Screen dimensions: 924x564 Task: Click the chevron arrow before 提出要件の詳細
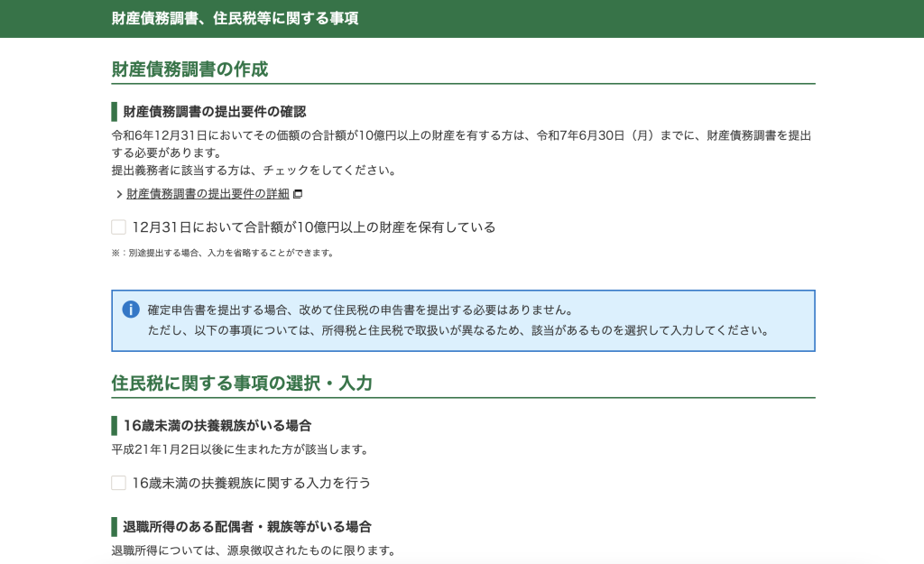click(x=118, y=194)
